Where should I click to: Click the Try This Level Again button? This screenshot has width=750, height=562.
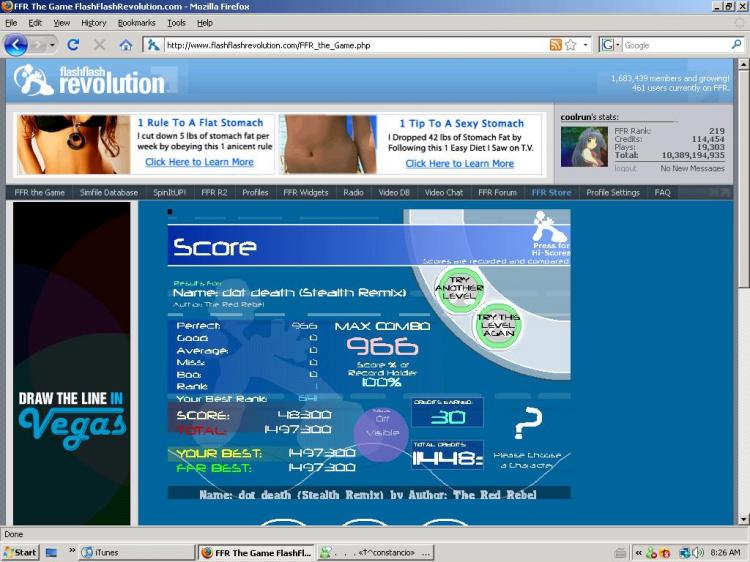click(498, 325)
